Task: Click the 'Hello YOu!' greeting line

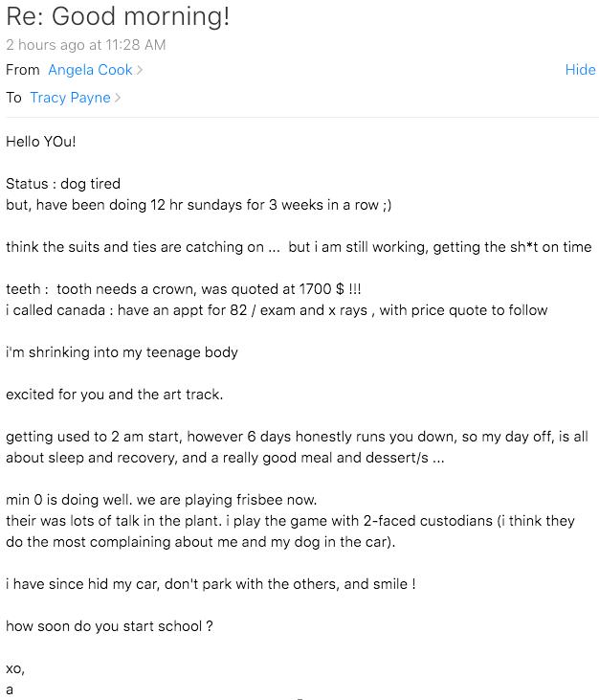Action: point(40,142)
